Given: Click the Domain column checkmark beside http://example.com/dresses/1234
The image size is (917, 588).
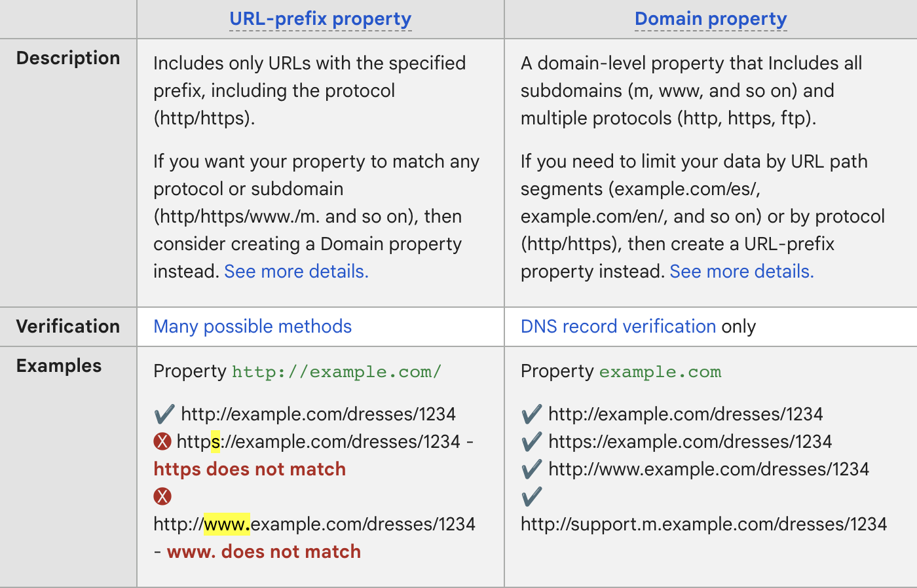Looking at the screenshot, I should click(532, 414).
